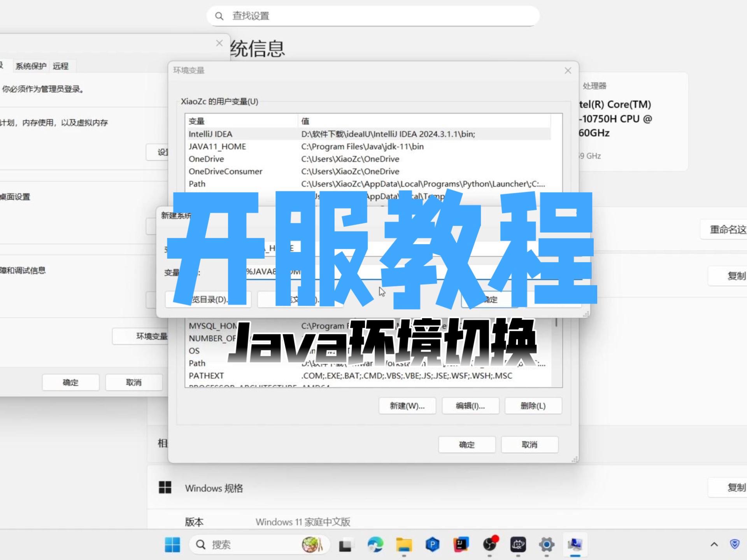
Task: Click 取消 in system properties window
Action: [133, 383]
